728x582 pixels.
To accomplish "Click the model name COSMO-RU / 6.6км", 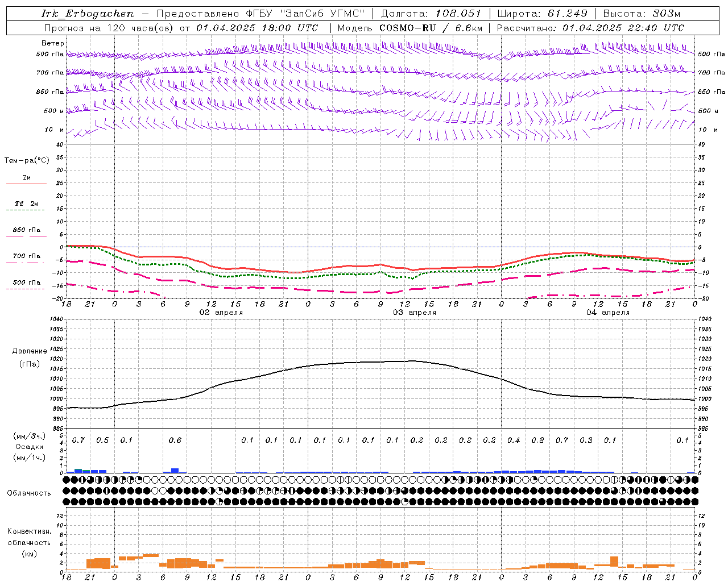I will tap(431, 28).
